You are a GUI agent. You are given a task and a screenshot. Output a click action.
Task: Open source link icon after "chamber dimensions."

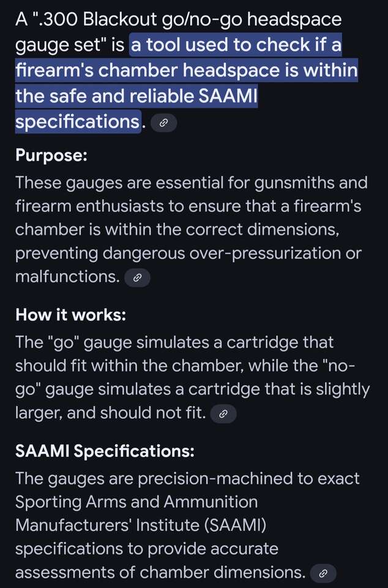323,574
